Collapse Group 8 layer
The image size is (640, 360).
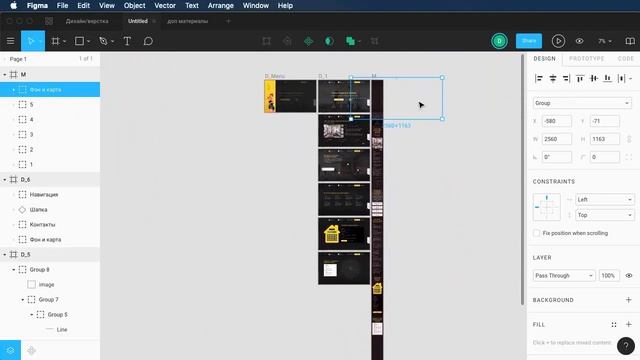coord(13,270)
